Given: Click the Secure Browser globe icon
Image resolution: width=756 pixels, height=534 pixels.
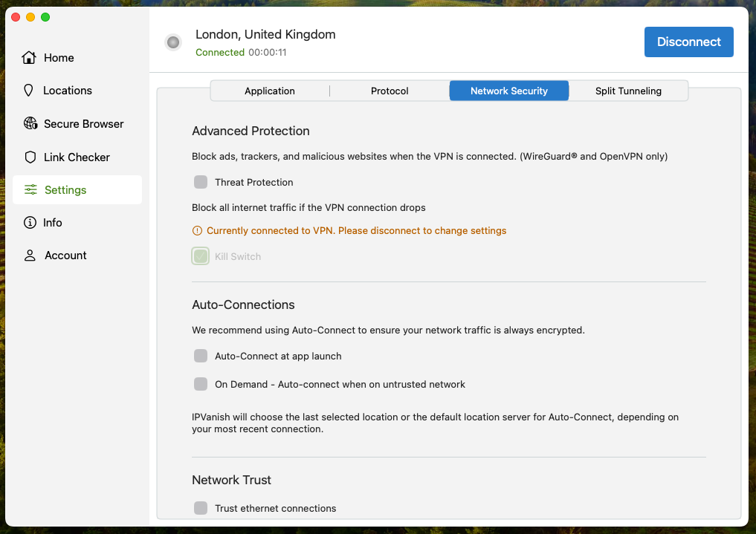Looking at the screenshot, I should click(x=30, y=123).
